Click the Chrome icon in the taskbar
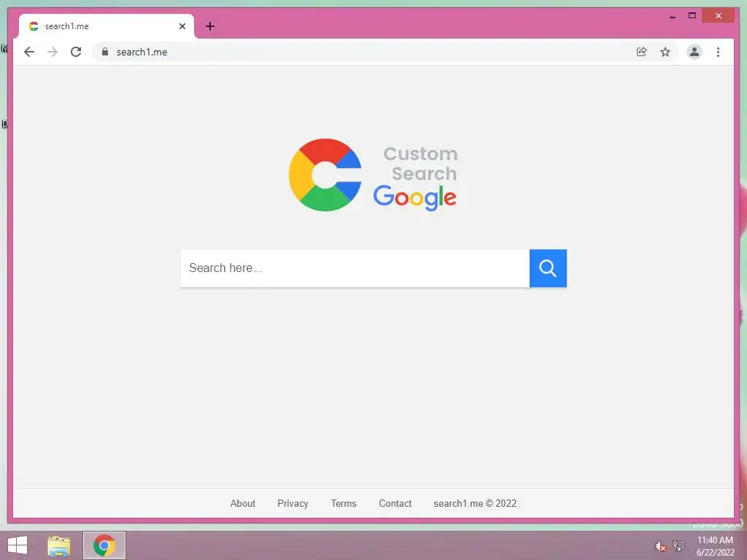Screen dimensions: 747x560 (x=104, y=545)
